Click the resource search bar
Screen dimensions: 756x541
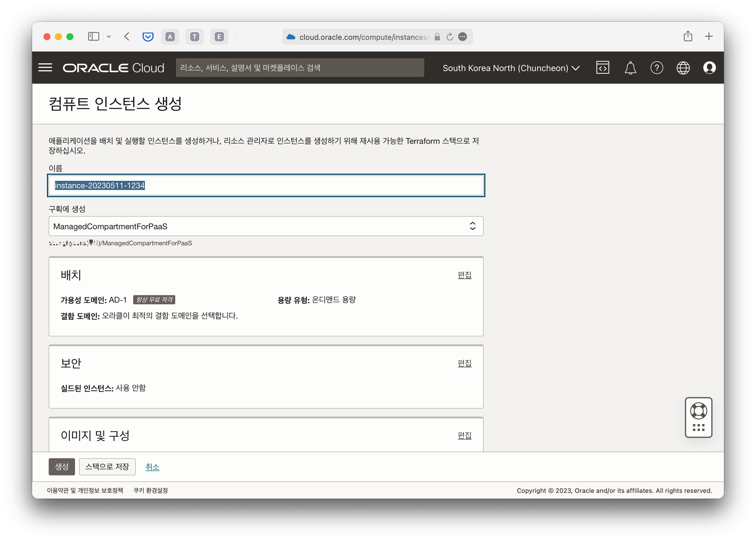300,68
